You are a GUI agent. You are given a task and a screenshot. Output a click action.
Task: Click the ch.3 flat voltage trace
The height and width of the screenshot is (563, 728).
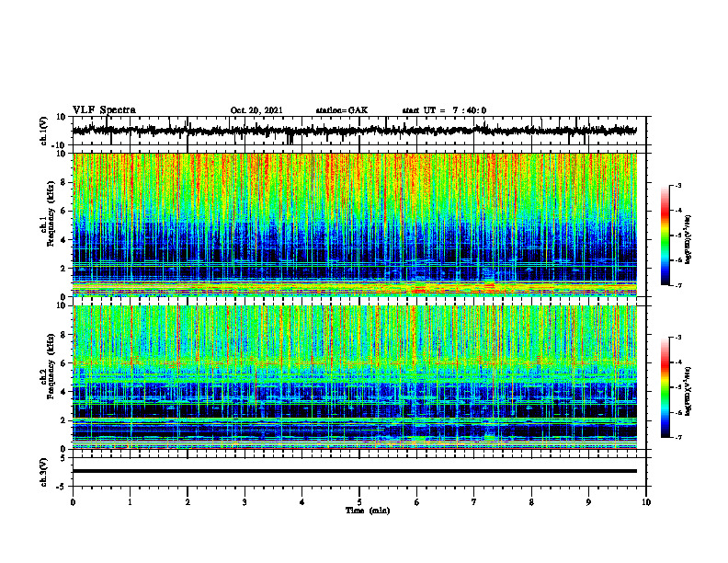coord(354,471)
